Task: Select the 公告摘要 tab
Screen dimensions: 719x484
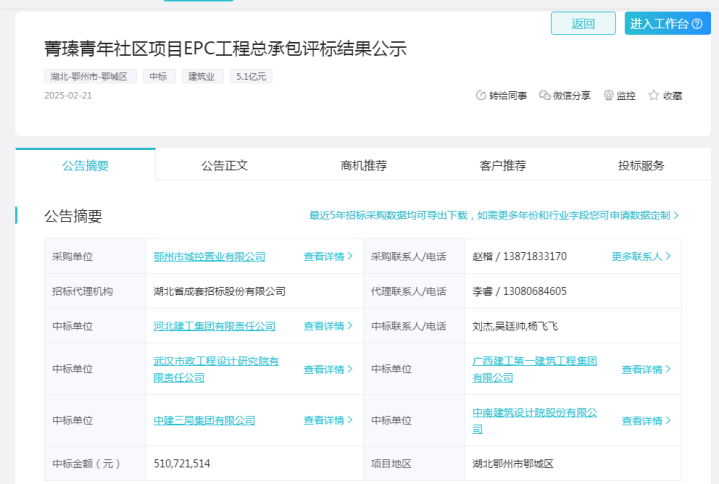Action: 85,165
